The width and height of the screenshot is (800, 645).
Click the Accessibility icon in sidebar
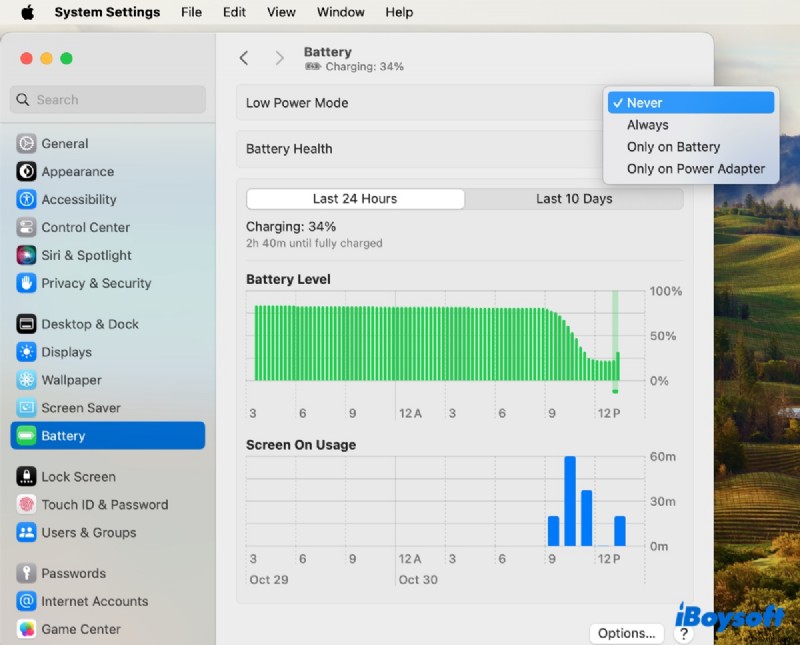coord(26,199)
